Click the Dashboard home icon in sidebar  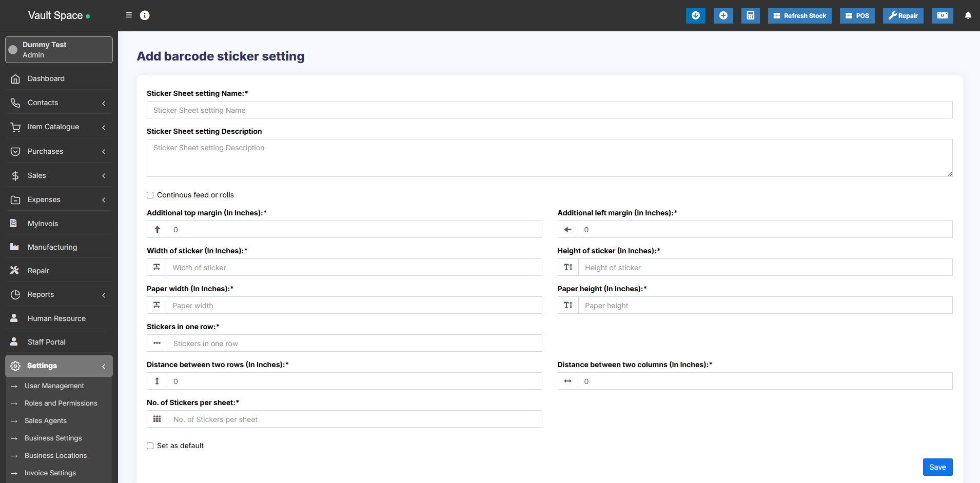(x=15, y=79)
